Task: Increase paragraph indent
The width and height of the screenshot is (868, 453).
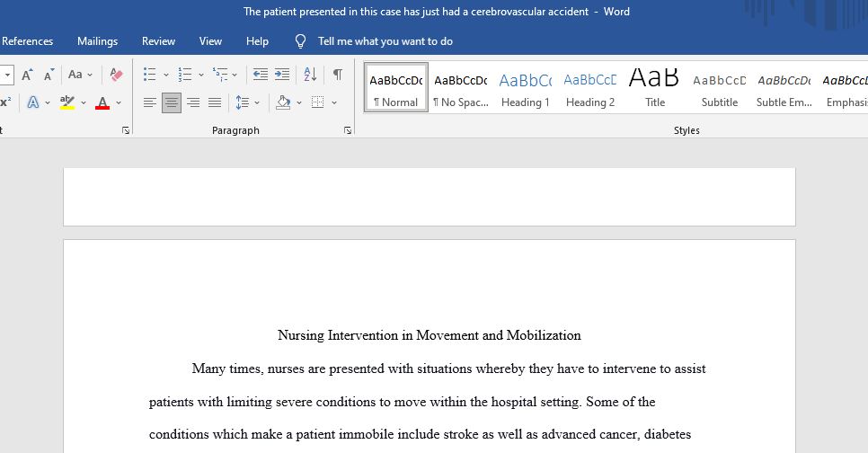Action: point(282,75)
